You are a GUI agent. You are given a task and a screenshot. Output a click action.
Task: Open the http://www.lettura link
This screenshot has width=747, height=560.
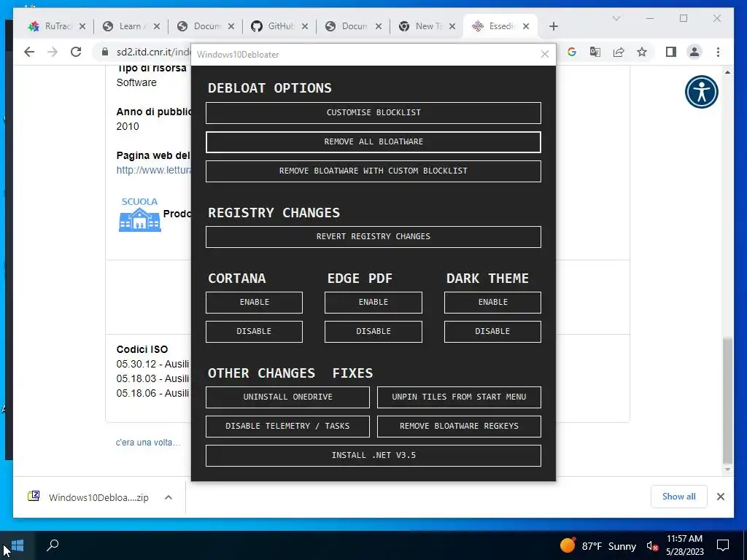pyautogui.click(x=153, y=170)
